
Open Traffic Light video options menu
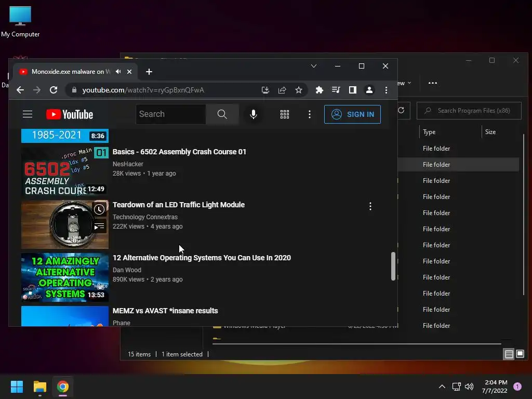(x=370, y=206)
